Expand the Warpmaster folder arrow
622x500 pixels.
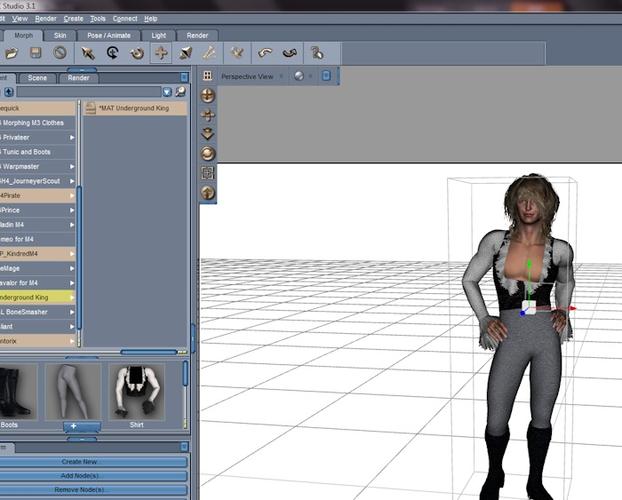72,167
